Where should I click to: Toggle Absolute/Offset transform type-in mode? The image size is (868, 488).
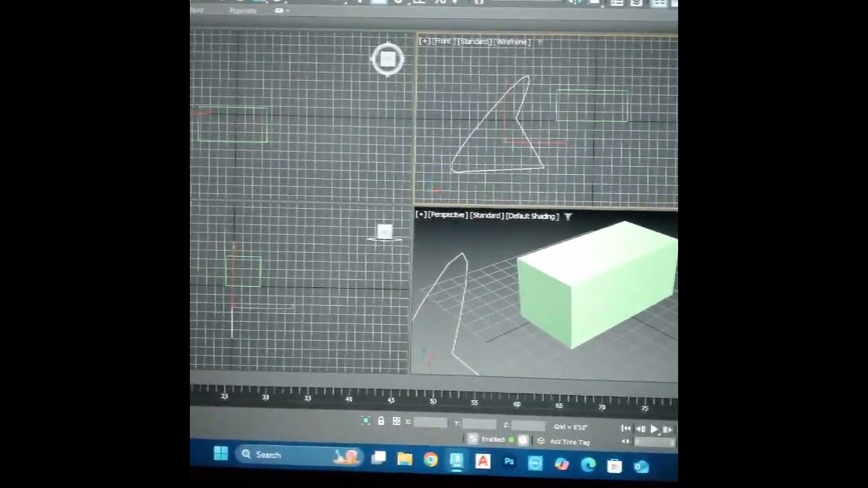click(x=396, y=422)
